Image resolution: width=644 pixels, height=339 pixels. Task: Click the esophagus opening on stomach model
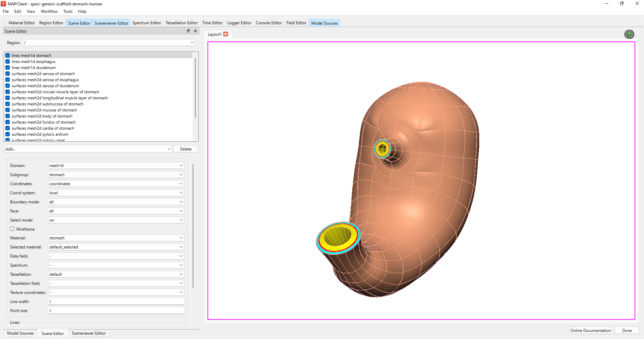(x=382, y=148)
